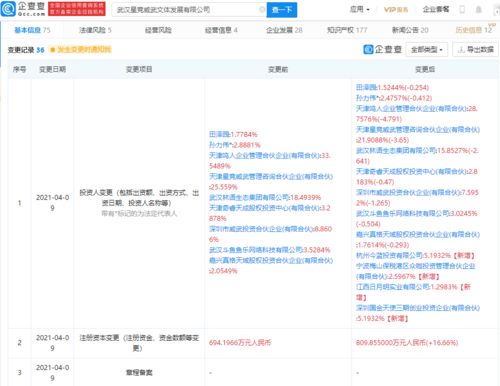Viewport: 500px width, 386px height.
Task: Click the 2021-04-09 date in row 1
Action: 52,203
